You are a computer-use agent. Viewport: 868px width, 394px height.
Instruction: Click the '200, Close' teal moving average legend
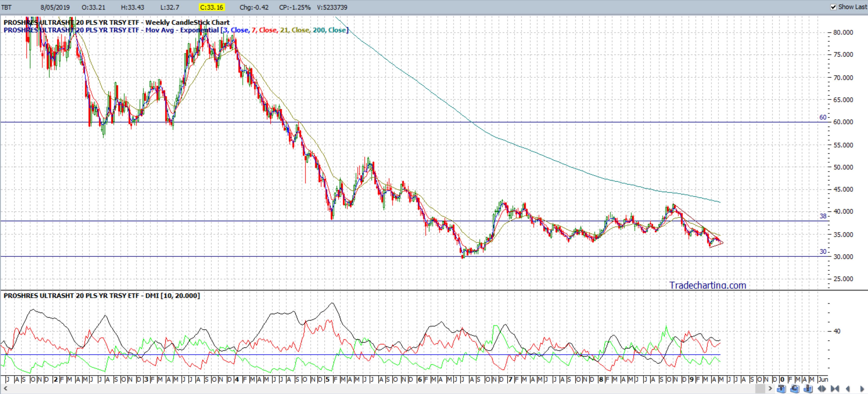329,30
